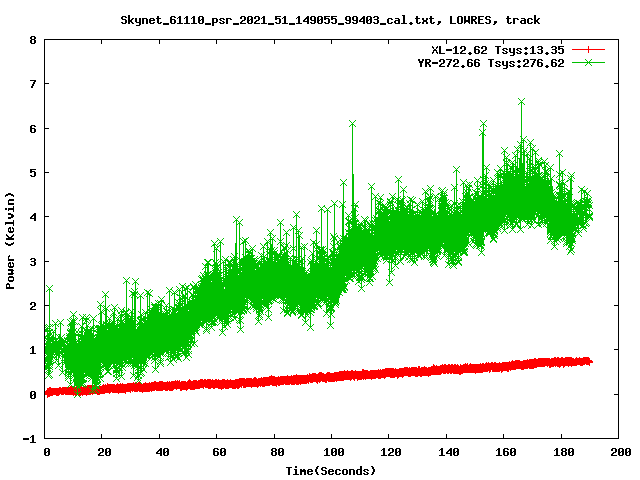The width and height of the screenshot is (640, 480).
Task: Click the red XL trace start at time zero
Action: click(47, 393)
